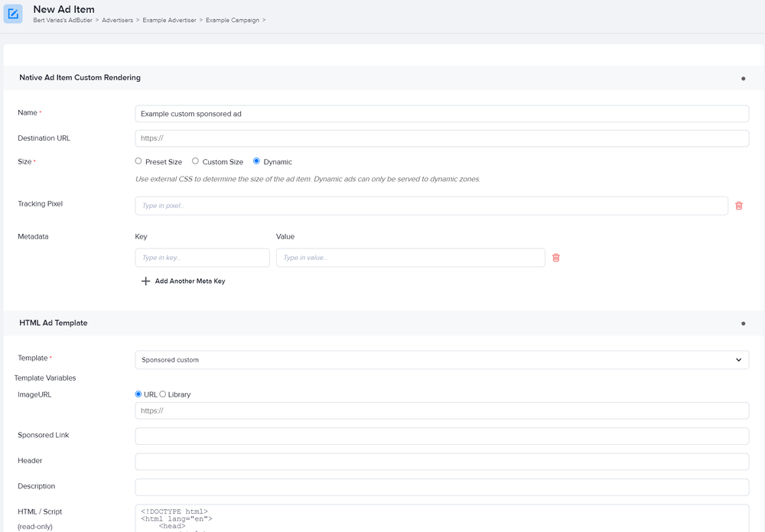Select the Dynamic size radio option
765x532 pixels.
coord(256,161)
